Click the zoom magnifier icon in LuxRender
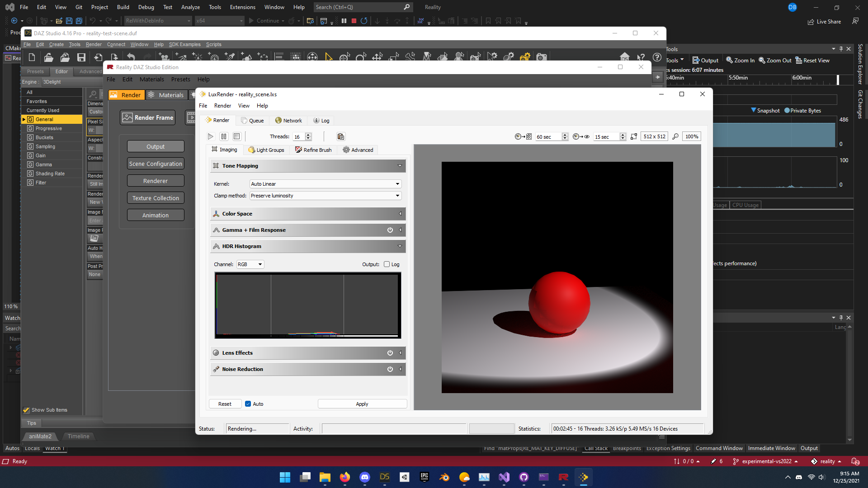The width and height of the screenshot is (868, 488). pyautogui.click(x=675, y=136)
